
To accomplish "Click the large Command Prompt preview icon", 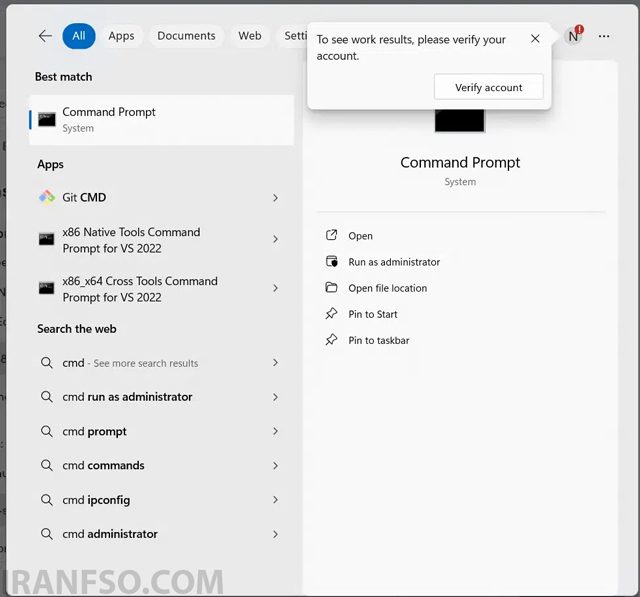I will coord(460,120).
